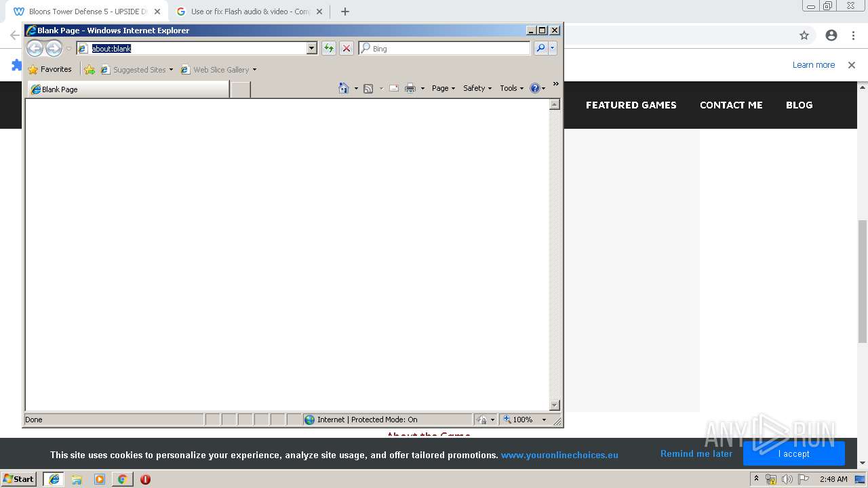Click the red Opera-style taskbar icon

(145, 479)
